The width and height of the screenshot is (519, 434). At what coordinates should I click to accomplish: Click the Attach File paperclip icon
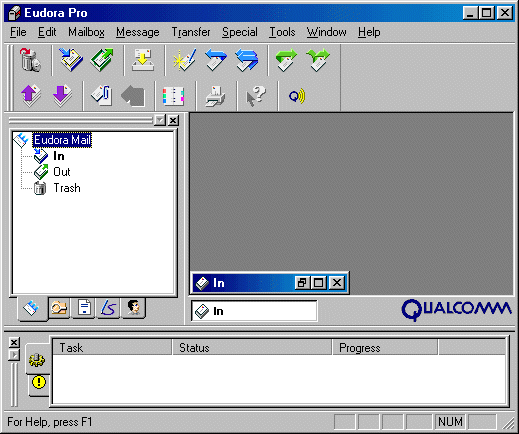pos(102,96)
